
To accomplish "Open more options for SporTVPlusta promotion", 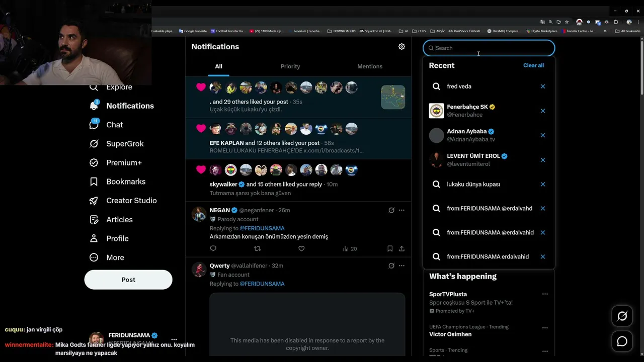I will point(545,294).
